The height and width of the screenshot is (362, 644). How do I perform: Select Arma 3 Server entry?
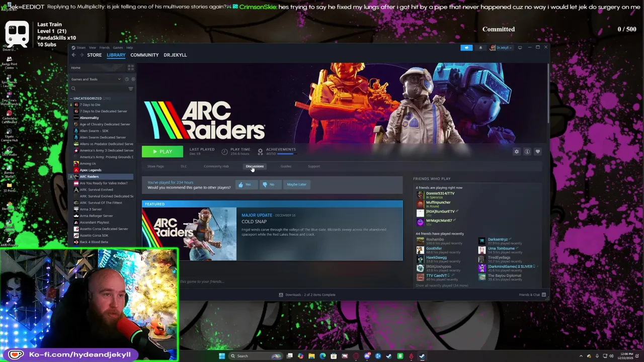91,209
